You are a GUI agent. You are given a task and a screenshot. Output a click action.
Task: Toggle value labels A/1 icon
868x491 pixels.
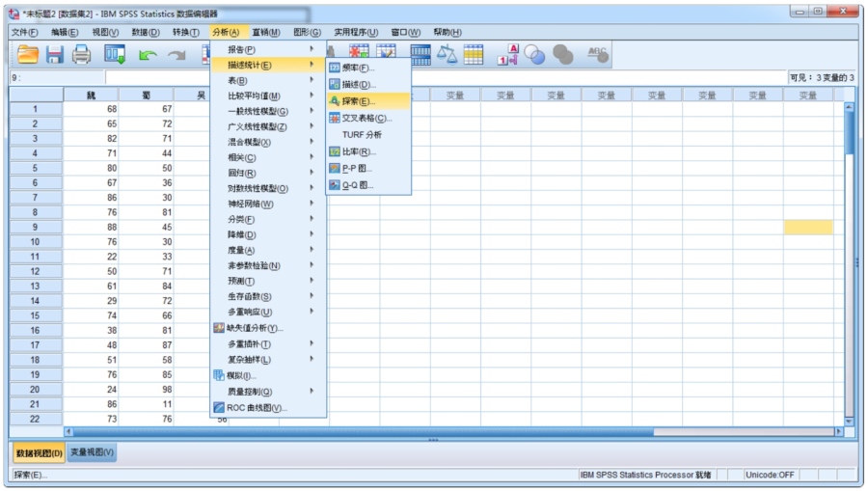pos(507,54)
